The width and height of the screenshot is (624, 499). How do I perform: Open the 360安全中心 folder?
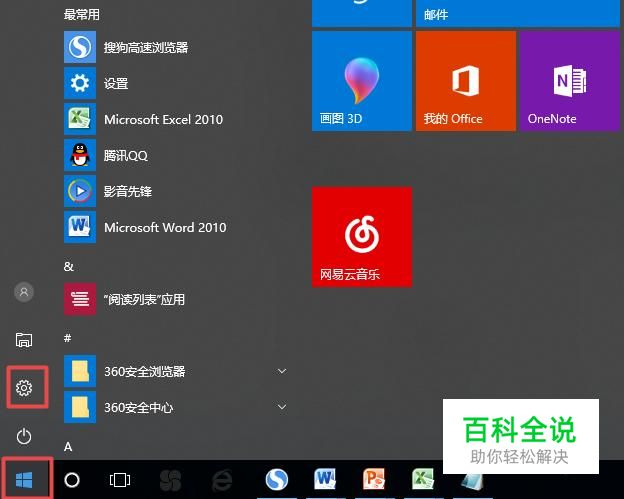175,407
